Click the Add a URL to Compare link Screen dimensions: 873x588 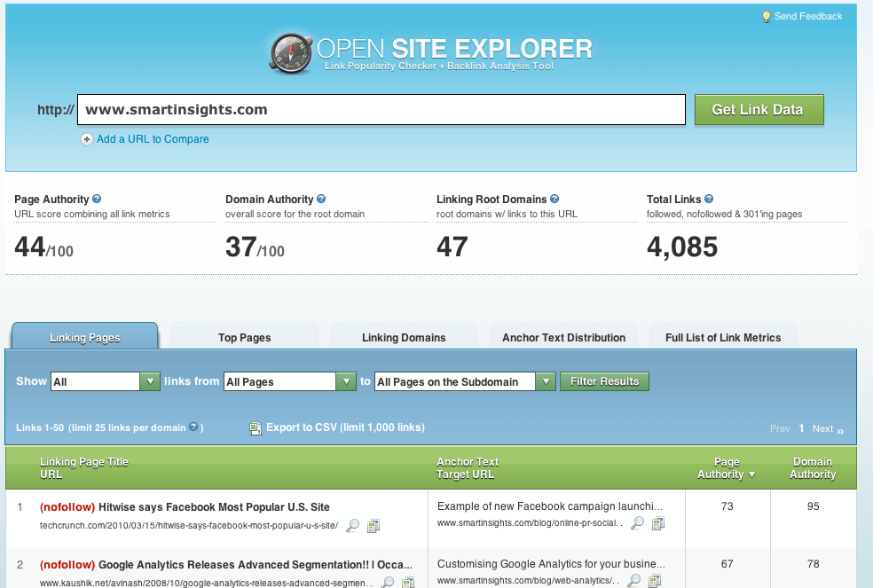coord(153,139)
